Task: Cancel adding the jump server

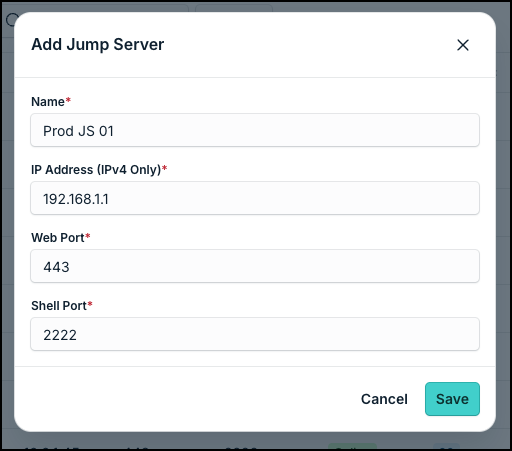Action: [384, 399]
